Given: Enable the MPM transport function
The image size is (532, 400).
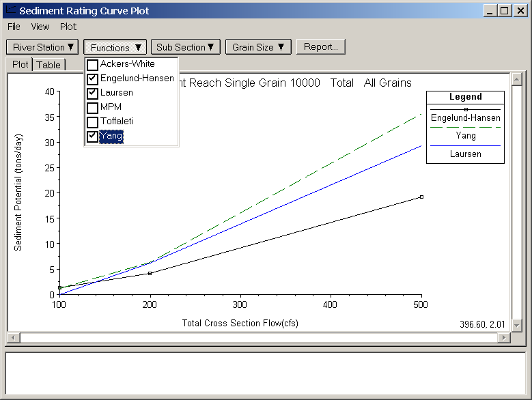Looking at the screenshot, I should pos(93,108).
